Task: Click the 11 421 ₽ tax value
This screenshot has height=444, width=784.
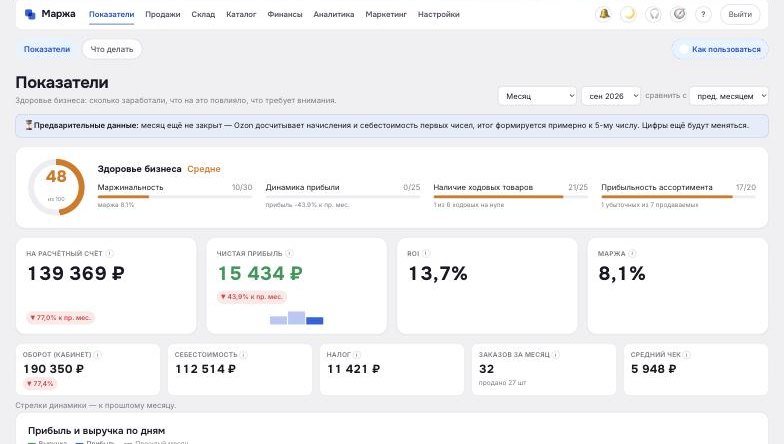Action: click(x=354, y=369)
